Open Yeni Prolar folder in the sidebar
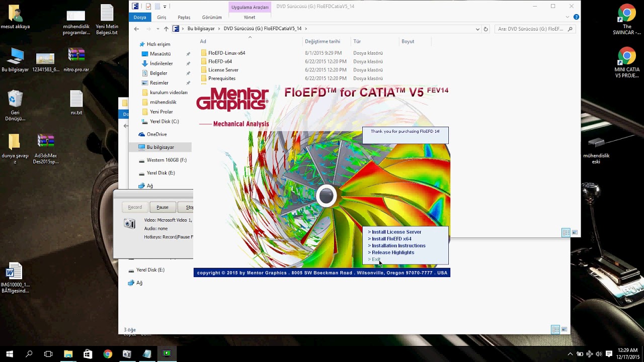The image size is (644, 362). click(x=161, y=112)
